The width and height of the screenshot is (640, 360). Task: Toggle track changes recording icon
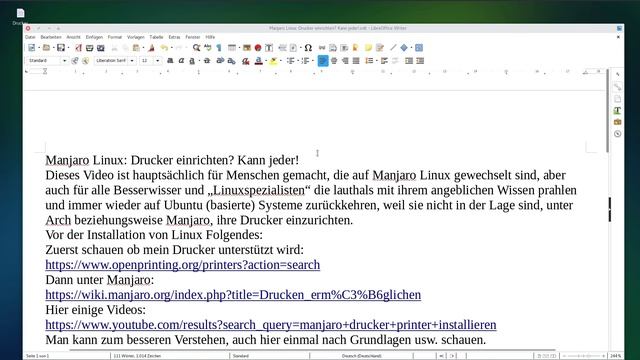(380, 48)
